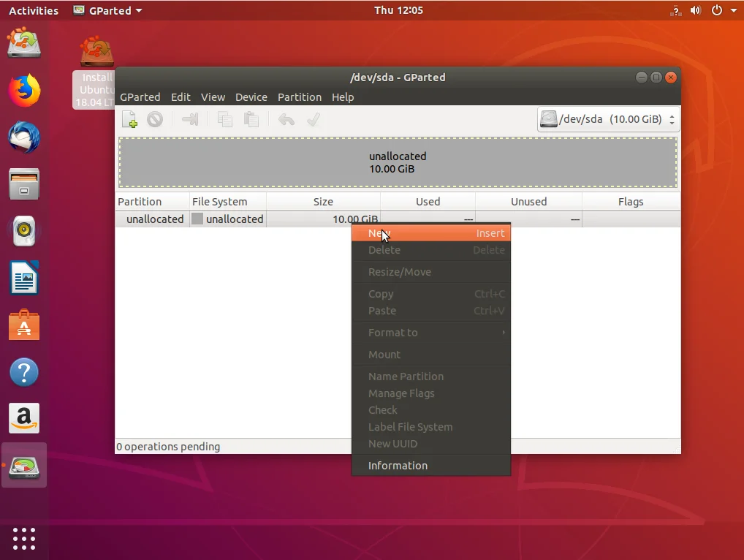Click the Show Applications grid icon
744x560 pixels.
pos(24,538)
